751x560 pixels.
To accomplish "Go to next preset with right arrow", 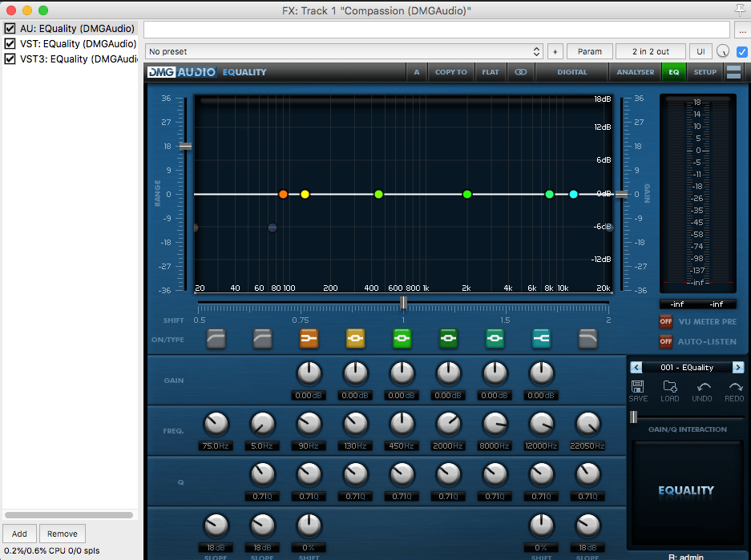I will (738, 367).
